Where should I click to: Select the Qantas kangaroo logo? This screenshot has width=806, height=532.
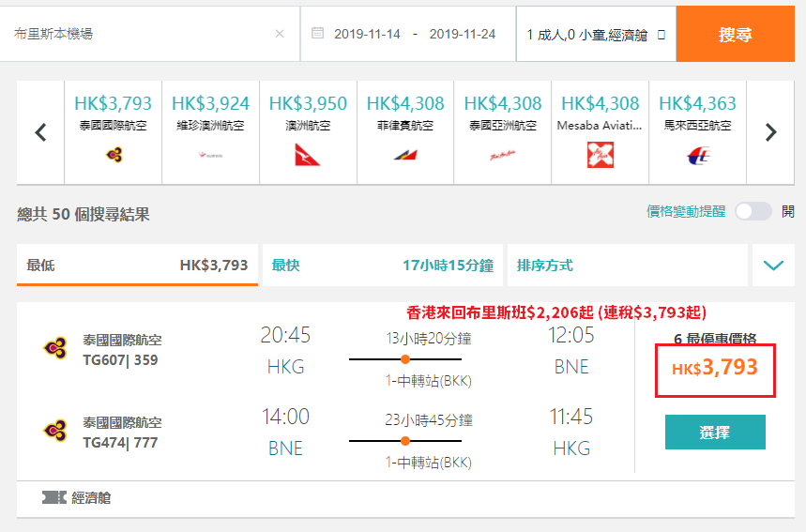308,155
